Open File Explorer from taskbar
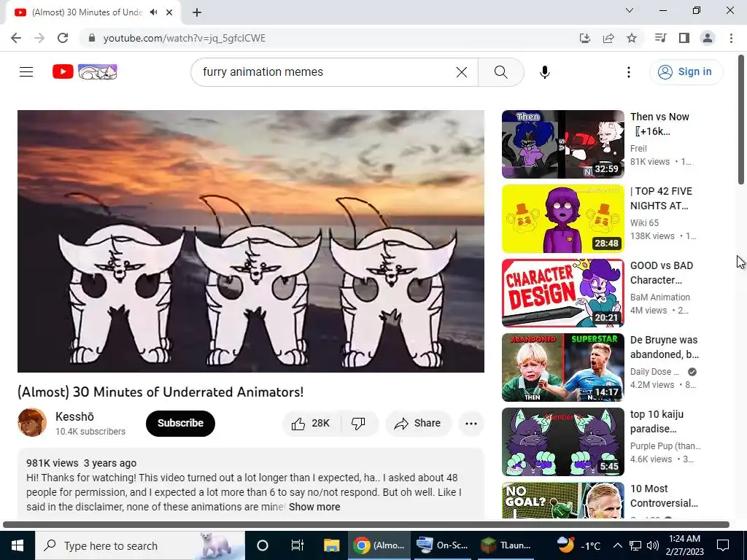Screen dimensions: 747x560 [332, 545]
